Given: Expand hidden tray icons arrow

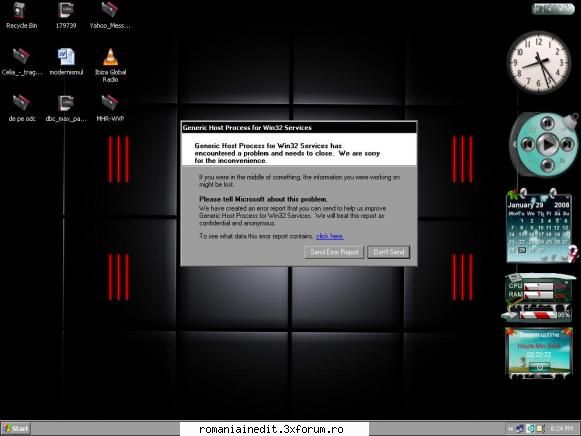Looking at the screenshot, I should 511,429.
